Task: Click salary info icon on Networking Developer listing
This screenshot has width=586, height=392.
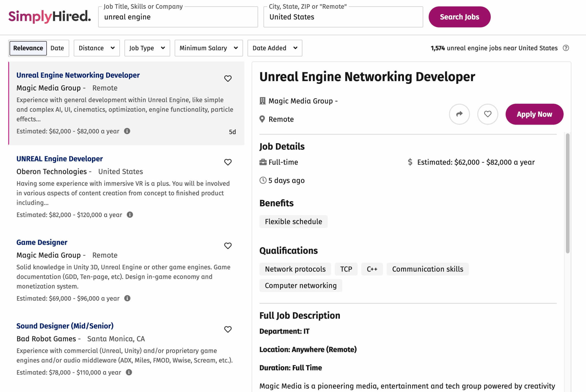Action: 127,131
